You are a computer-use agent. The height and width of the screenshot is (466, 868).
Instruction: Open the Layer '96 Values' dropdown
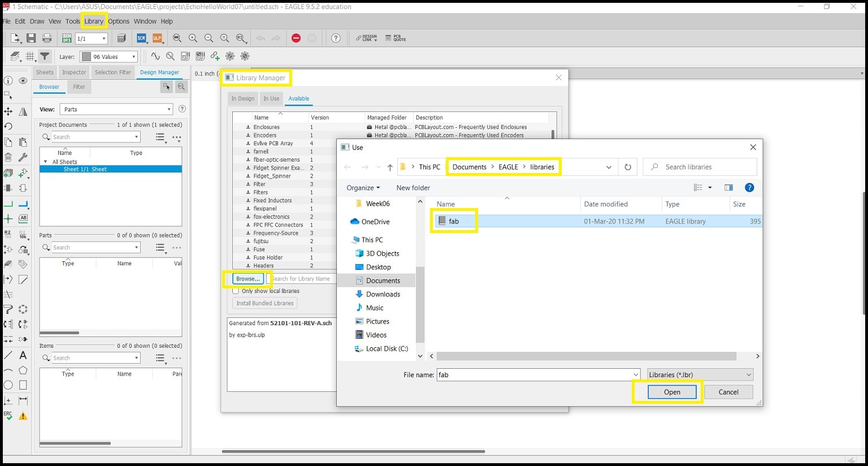point(109,57)
